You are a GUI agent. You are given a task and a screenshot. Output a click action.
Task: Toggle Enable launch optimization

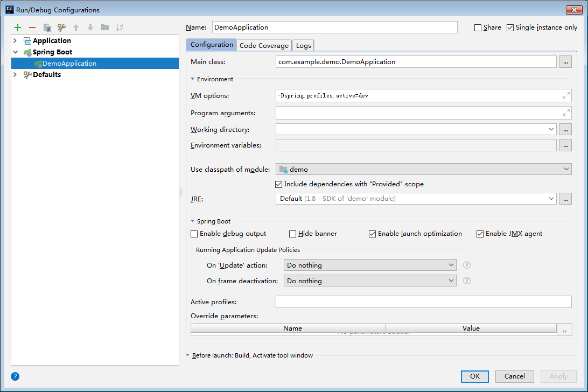(x=373, y=234)
